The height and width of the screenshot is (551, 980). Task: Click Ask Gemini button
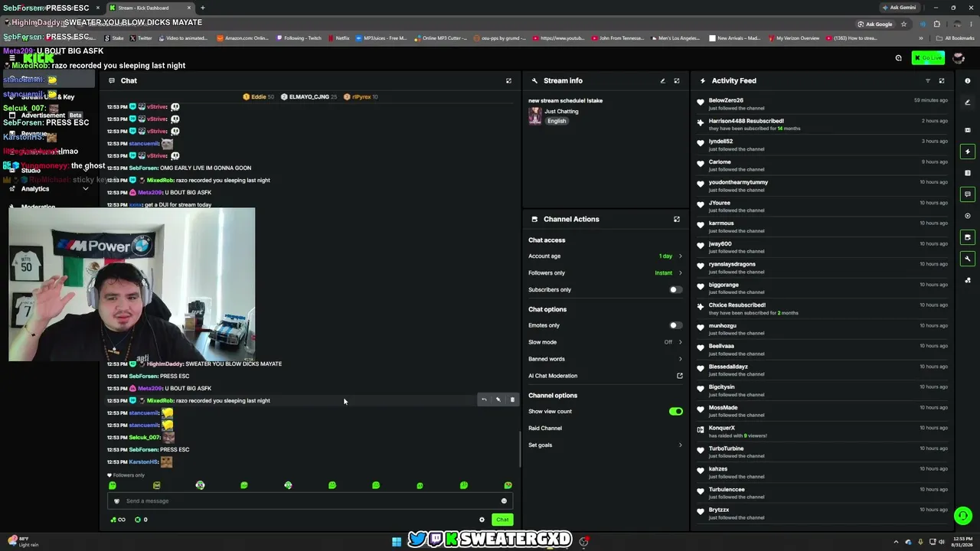click(x=900, y=8)
